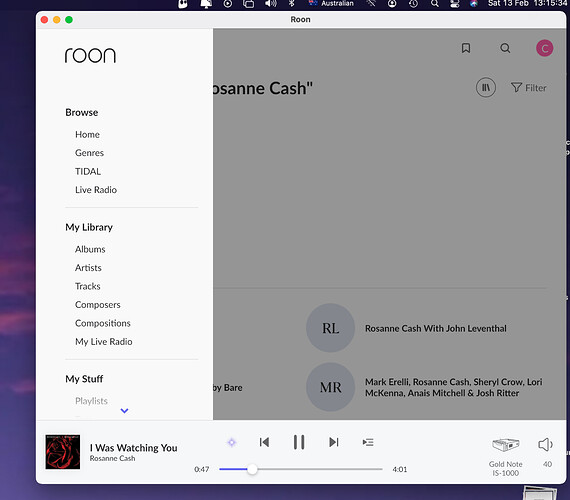
Task: Toggle Roon Radio star icon
Action: 232,442
